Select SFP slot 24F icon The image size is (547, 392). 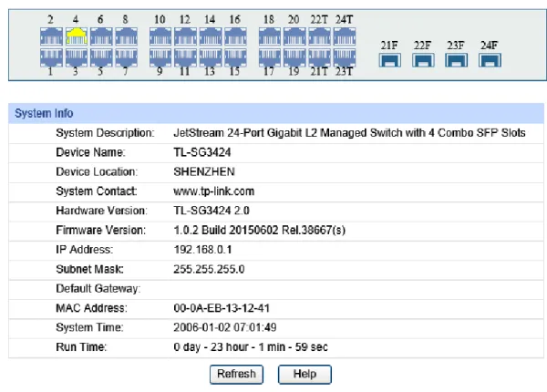[x=490, y=60]
